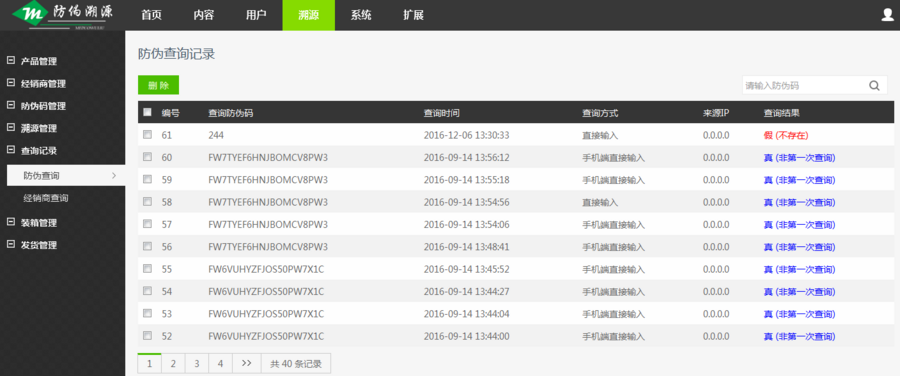Check the checkbox for record 61
Image resolution: width=900 pixels, height=376 pixels.
pyautogui.click(x=148, y=134)
